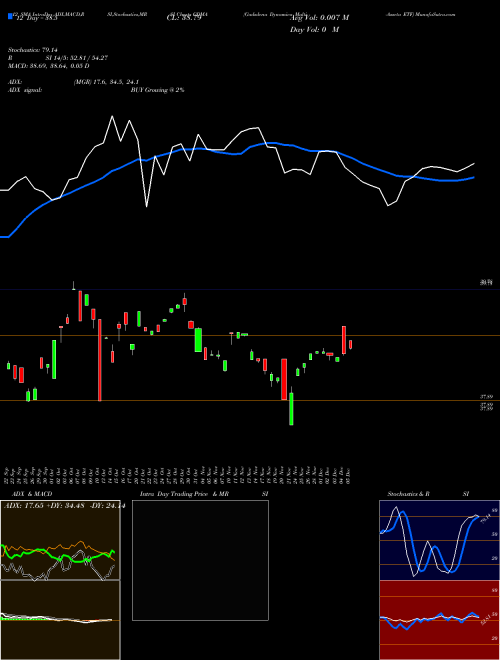The width and height of the screenshot is (500, 660).
Task: Click the highest peak of the white price line
Action: tap(112, 116)
